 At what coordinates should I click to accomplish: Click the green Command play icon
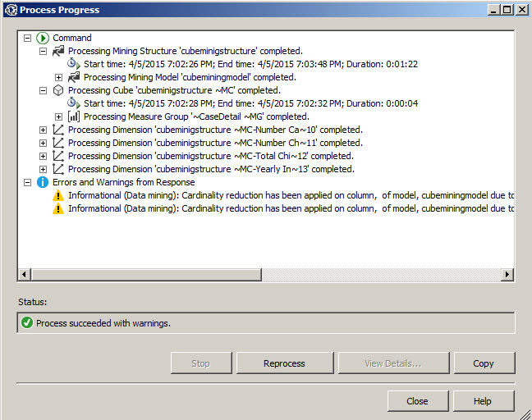[43, 38]
